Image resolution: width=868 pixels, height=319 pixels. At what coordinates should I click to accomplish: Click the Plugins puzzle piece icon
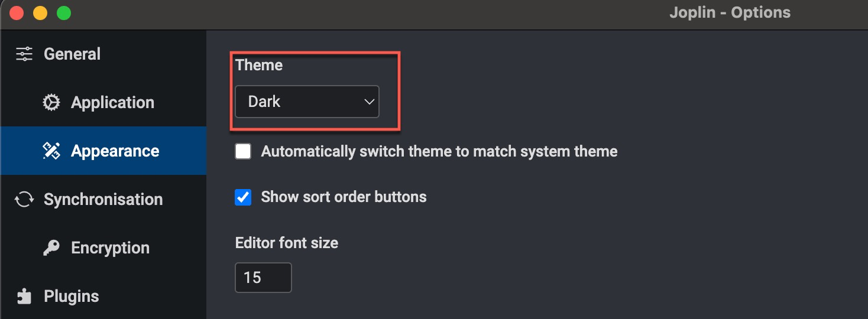tap(24, 296)
